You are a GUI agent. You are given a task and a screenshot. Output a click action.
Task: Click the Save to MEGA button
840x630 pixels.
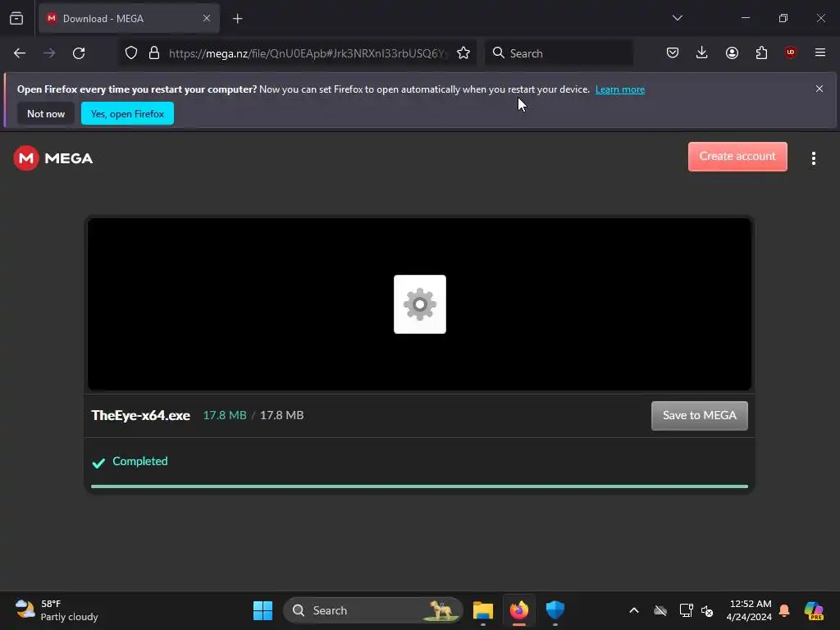pyautogui.click(x=699, y=416)
